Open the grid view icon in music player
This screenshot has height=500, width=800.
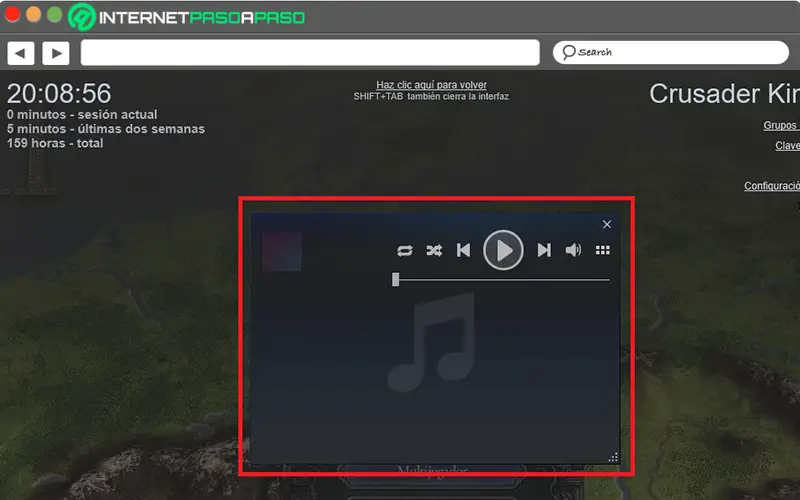click(603, 250)
